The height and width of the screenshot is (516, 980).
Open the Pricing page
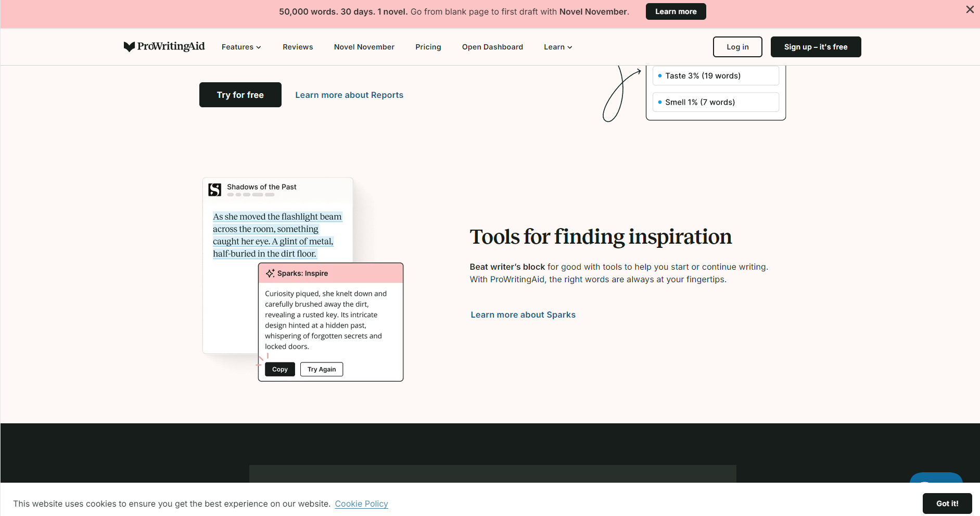428,47
